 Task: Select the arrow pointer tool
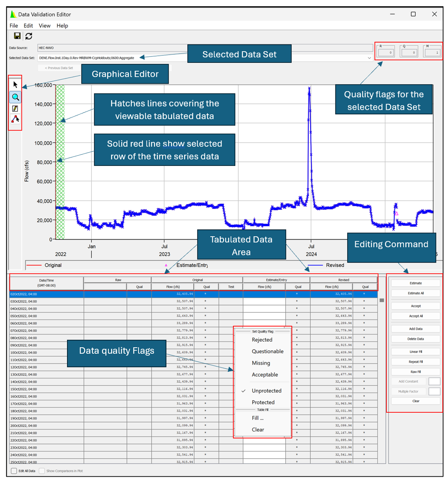[15, 85]
